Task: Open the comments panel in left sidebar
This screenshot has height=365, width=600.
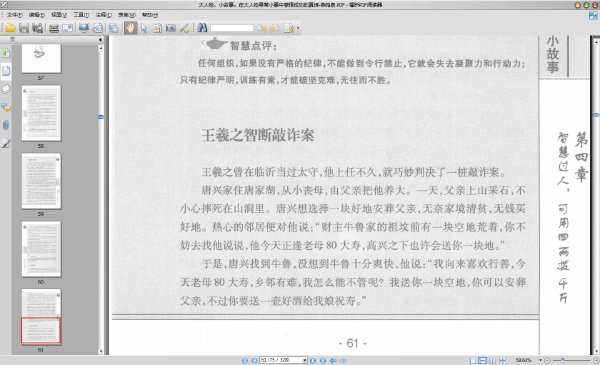Action: (6, 108)
